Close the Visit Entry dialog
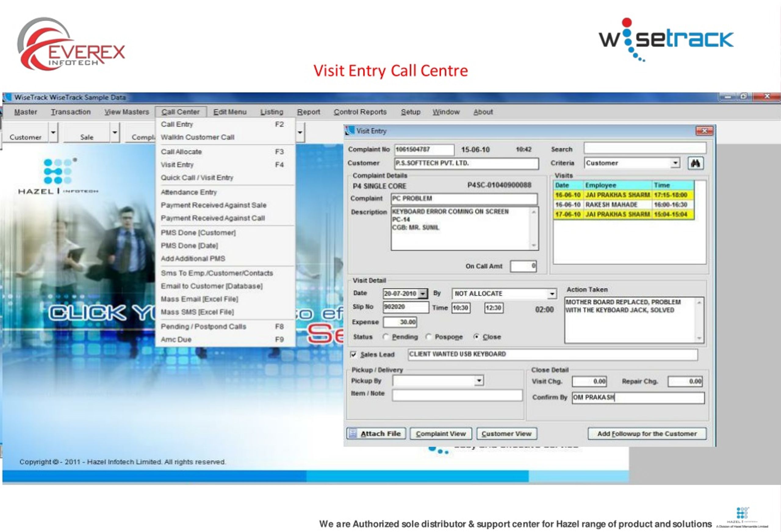781x532 pixels. coord(704,131)
